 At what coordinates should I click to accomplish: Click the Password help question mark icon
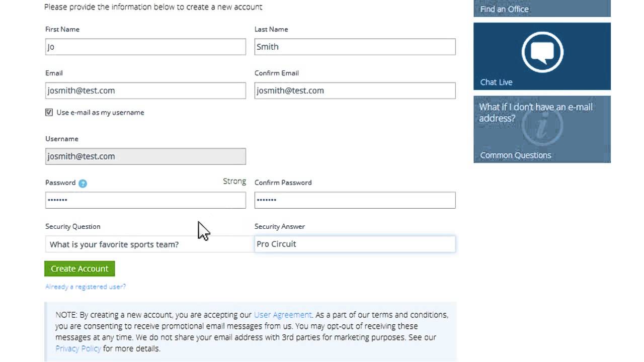(x=83, y=184)
